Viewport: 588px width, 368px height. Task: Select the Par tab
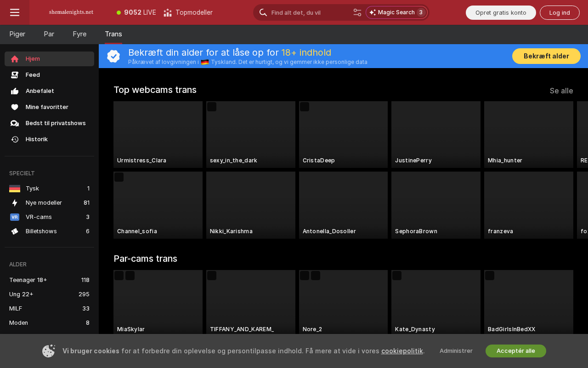point(49,34)
